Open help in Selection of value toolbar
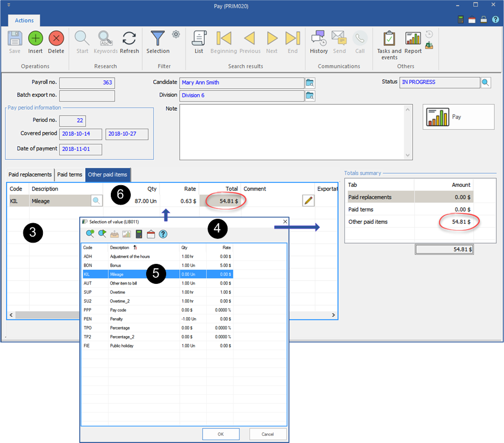Screen dimensions: 504x443 (163, 234)
